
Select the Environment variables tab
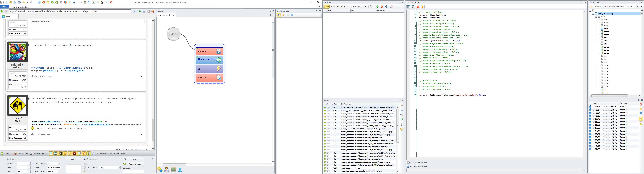(343, 7)
